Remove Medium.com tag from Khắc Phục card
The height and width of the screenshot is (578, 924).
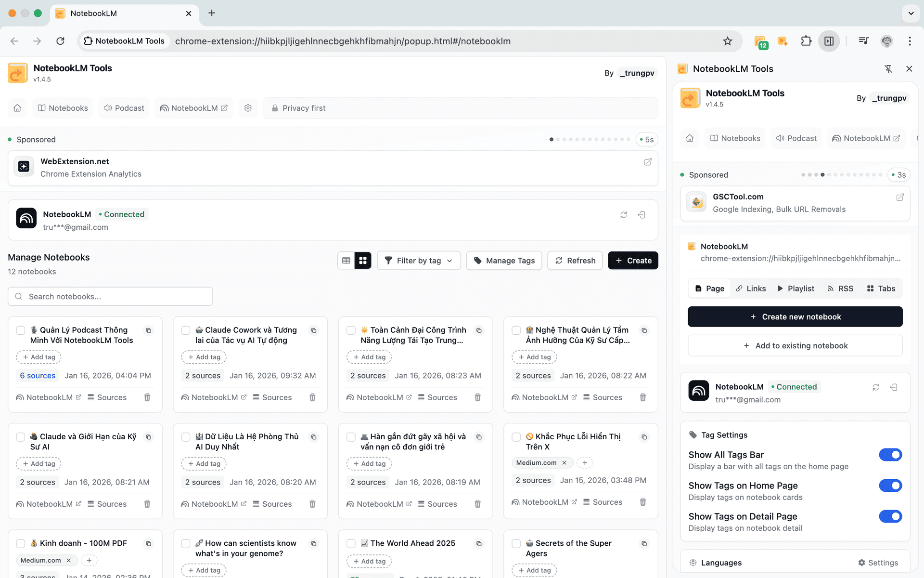pos(565,463)
